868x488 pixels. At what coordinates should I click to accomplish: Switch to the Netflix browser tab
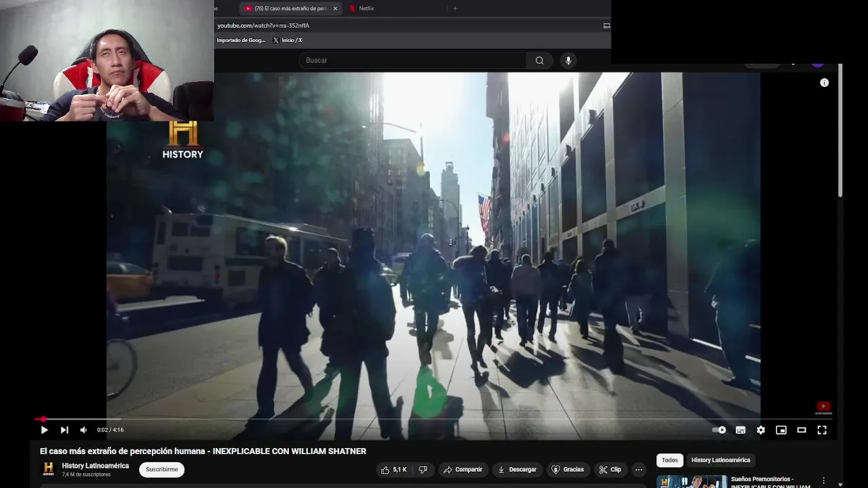366,9
